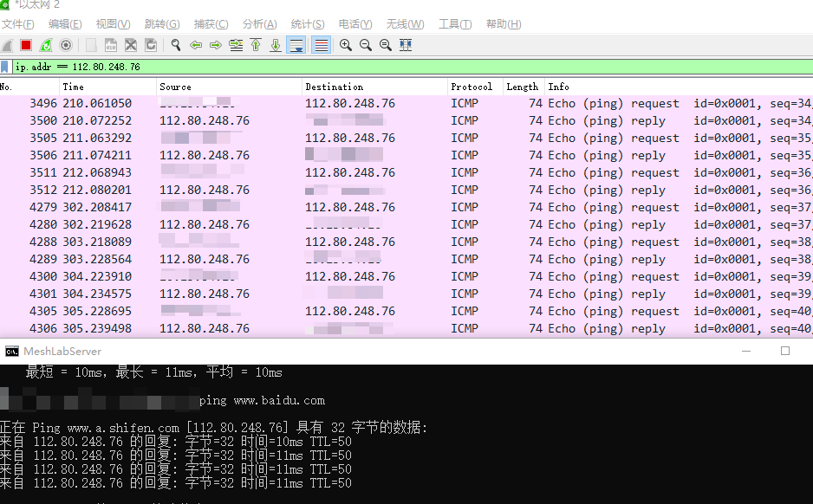Toggle auto-scroll during live capture
Viewport: 813px width, 504px height.
click(x=296, y=46)
